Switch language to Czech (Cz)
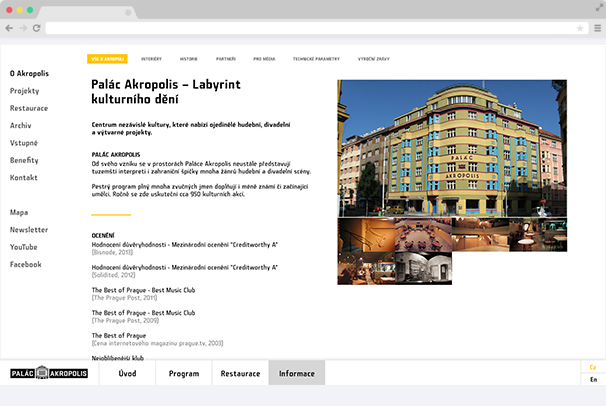The width and height of the screenshot is (606, 406). [x=593, y=367]
